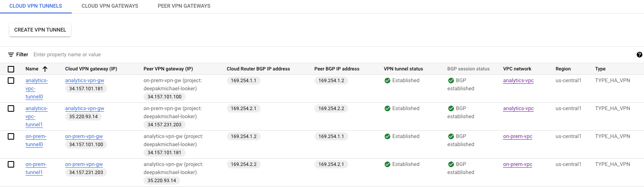
Task: Open the Peer VPN Gateways tab
Action: pyautogui.click(x=184, y=6)
